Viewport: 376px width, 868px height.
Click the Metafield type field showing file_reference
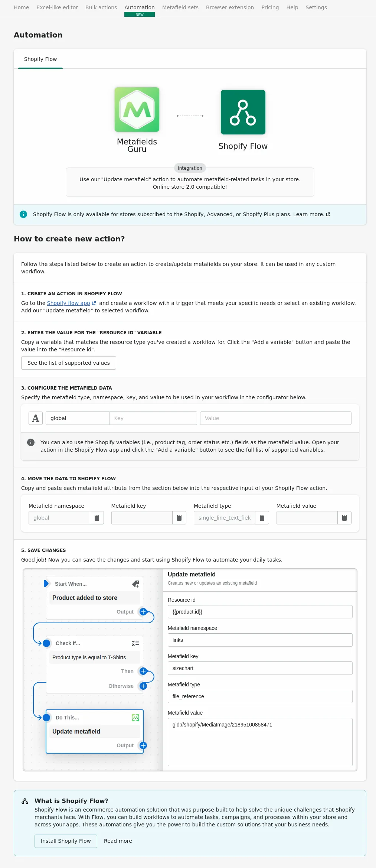click(x=260, y=696)
